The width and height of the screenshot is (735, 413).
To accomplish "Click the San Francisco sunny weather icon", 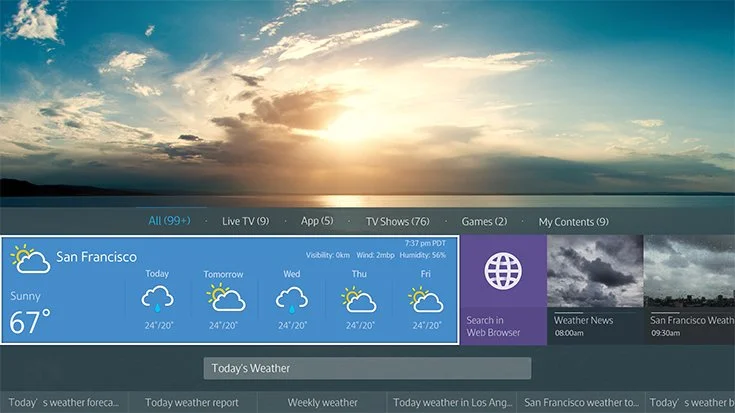I will [30, 258].
